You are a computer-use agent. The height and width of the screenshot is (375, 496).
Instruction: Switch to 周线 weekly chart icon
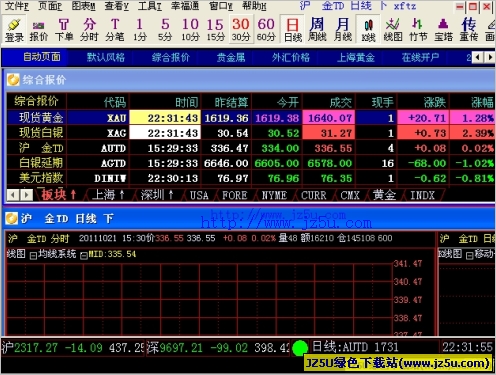point(317,30)
